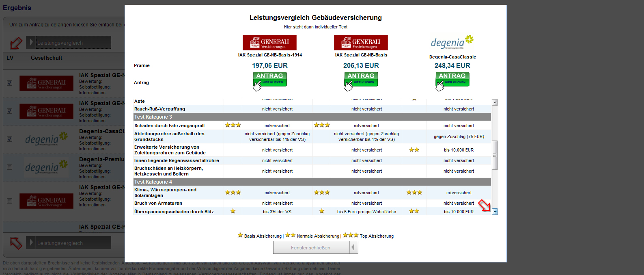Viewport: 644px width, 275px height.
Task: Click degenia logo in Degenia-Premium background row
Action: [x=46, y=167]
